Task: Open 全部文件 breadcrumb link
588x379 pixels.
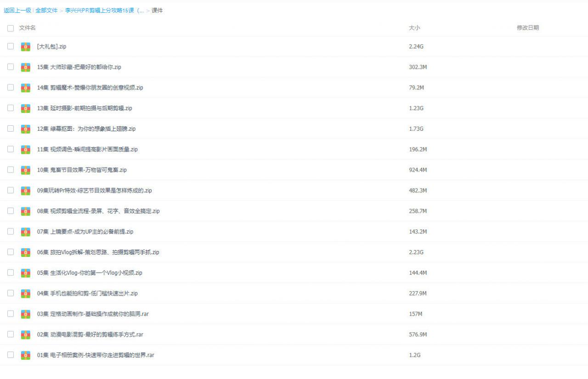Action: pyautogui.click(x=46, y=10)
